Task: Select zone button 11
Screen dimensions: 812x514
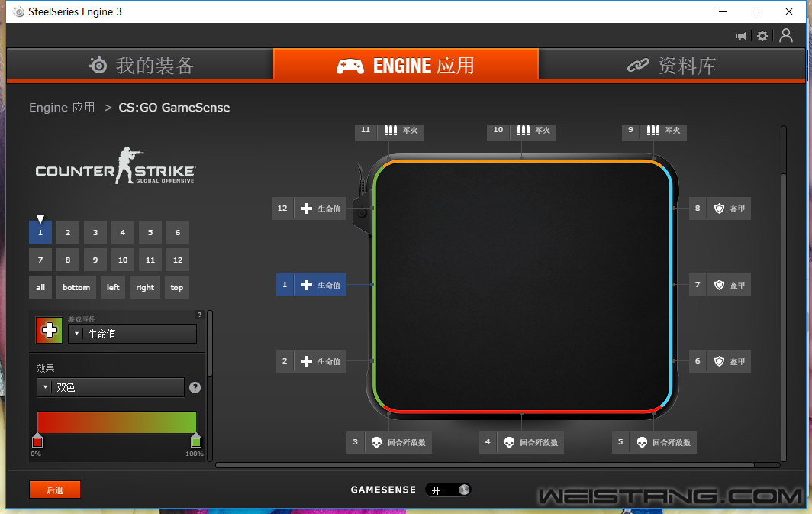Action: pos(150,260)
